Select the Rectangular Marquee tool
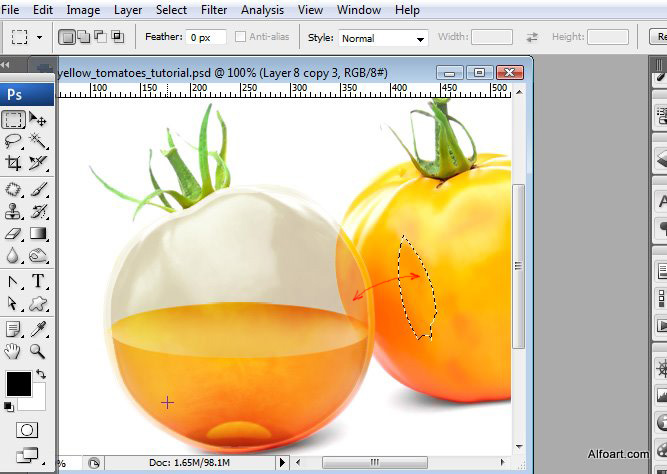 point(13,120)
